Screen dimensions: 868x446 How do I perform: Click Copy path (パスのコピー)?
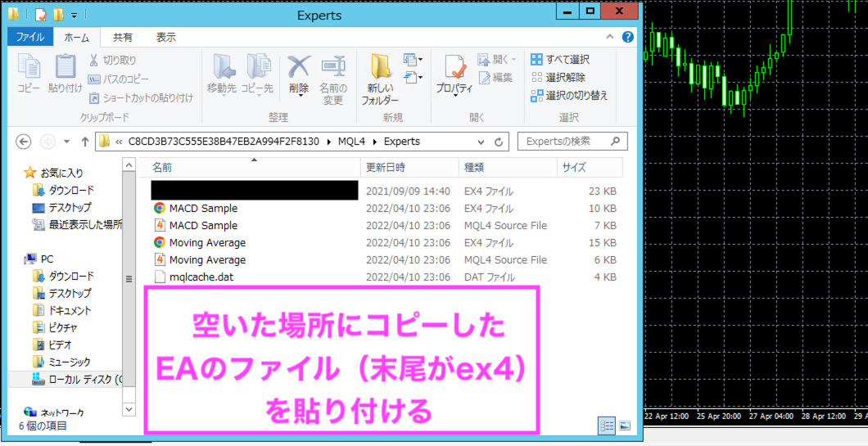[x=119, y=79]
